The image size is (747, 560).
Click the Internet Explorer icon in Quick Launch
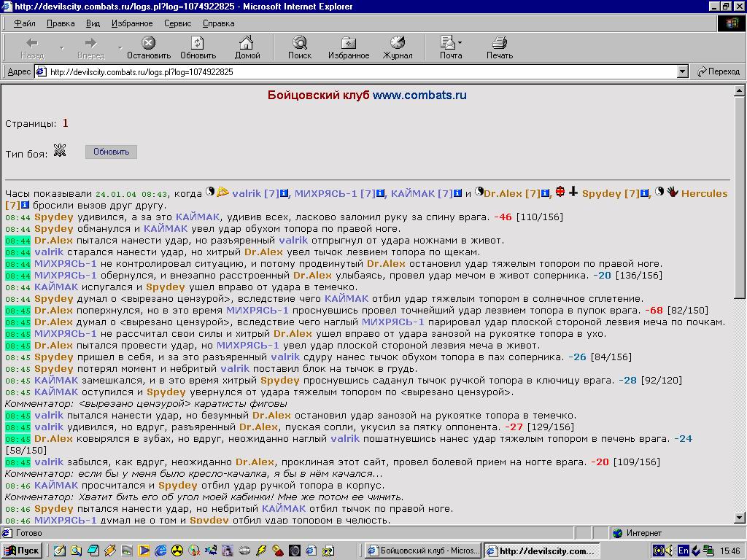(160, 551)
